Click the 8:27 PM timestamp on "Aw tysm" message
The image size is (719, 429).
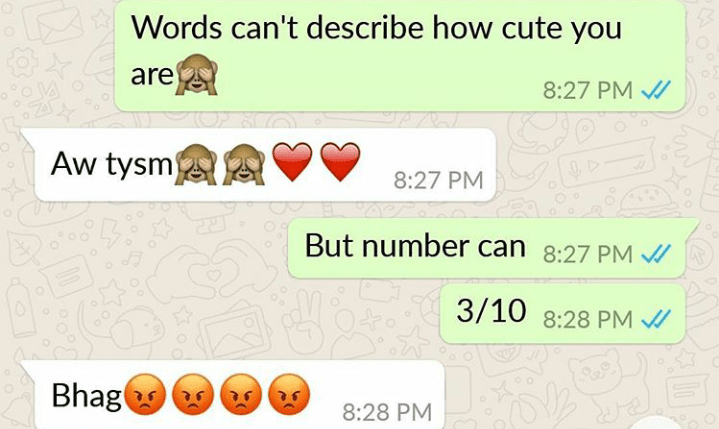(438, 180)
